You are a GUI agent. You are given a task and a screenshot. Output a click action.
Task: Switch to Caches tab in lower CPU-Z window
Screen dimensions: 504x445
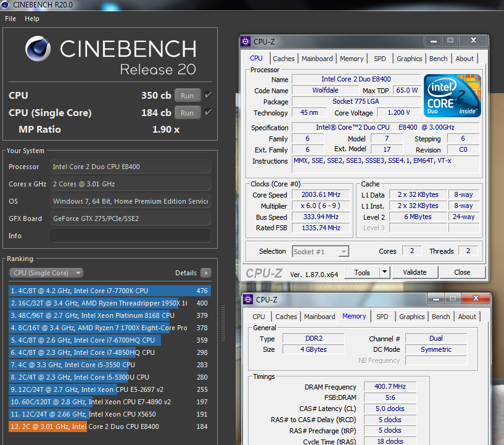(286, 317)
